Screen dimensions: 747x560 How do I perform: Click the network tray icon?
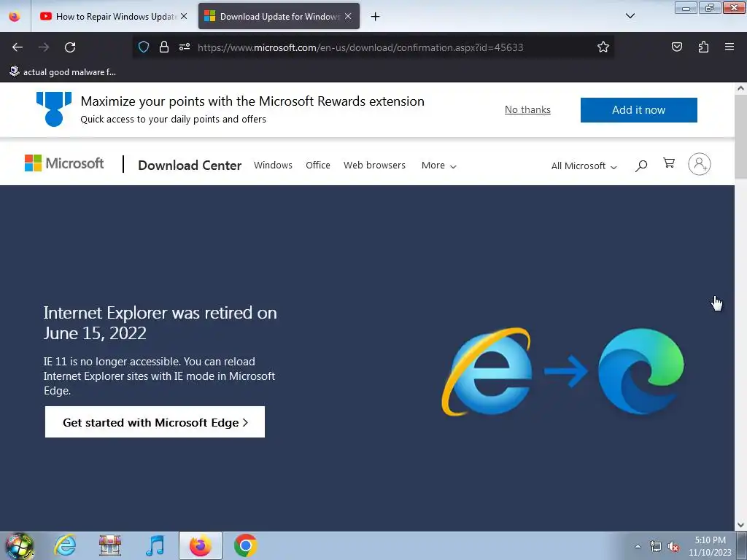656,547
